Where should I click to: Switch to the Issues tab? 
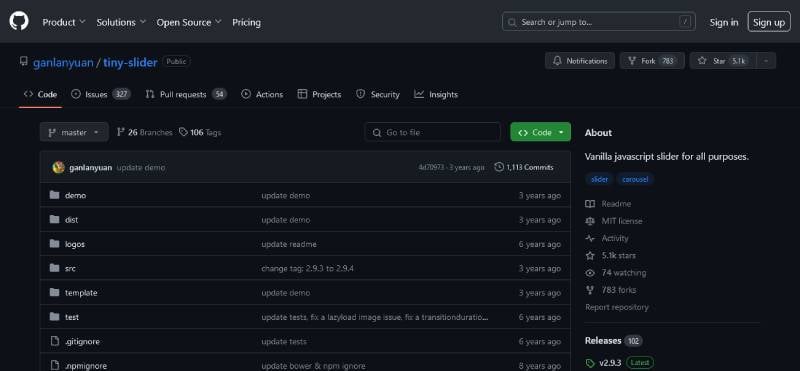click(101, 94)
